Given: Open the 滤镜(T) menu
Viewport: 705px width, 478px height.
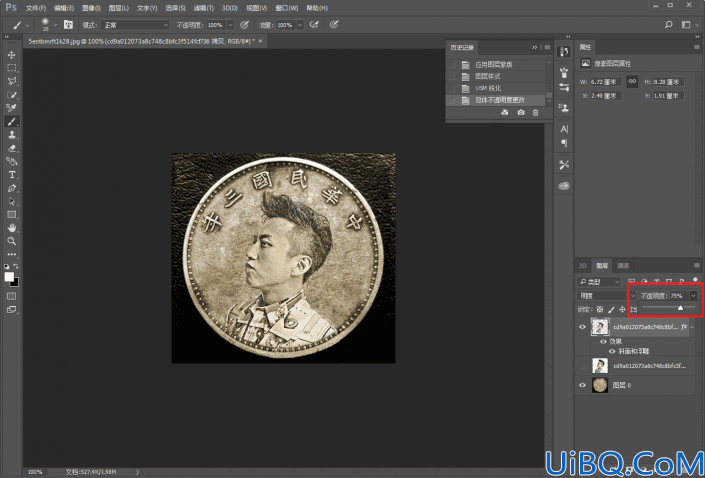Looking at the screenshot, I should (x=204, y=8).
